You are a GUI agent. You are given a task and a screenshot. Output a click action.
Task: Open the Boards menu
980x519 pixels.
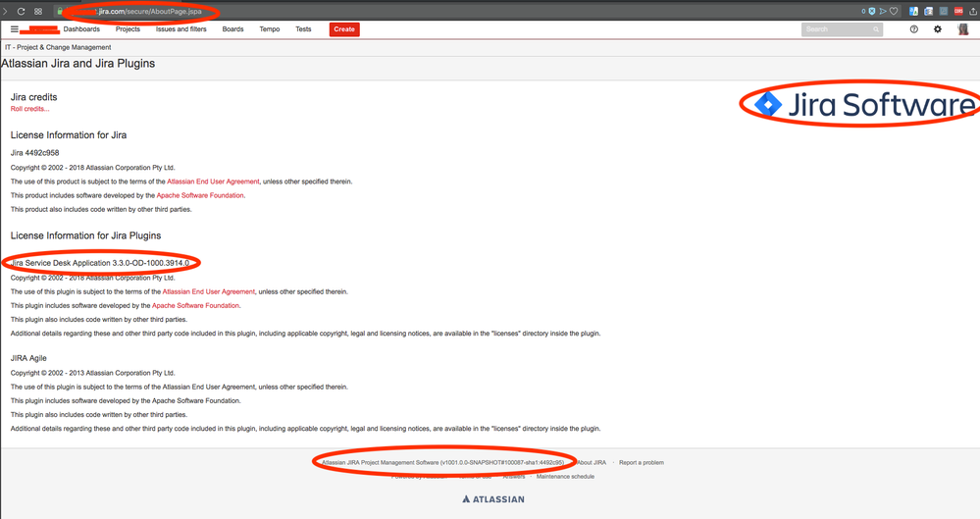tap(233, 28)
